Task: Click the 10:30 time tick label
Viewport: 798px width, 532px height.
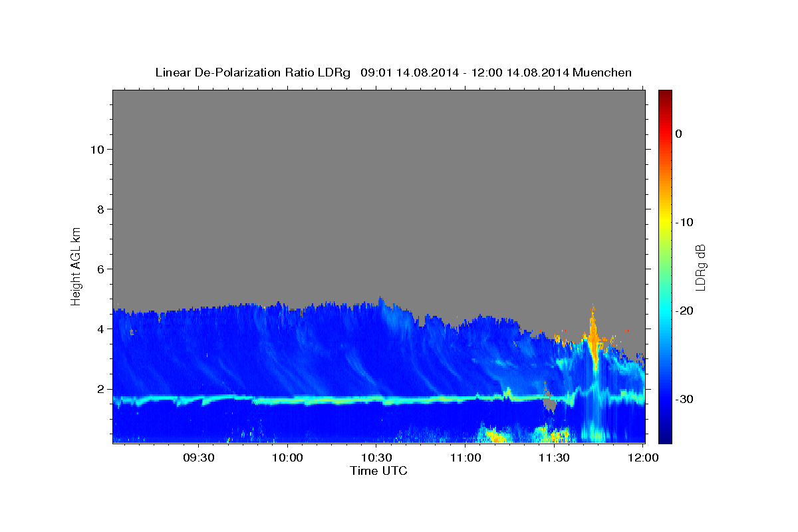Action: coord(376,458)
